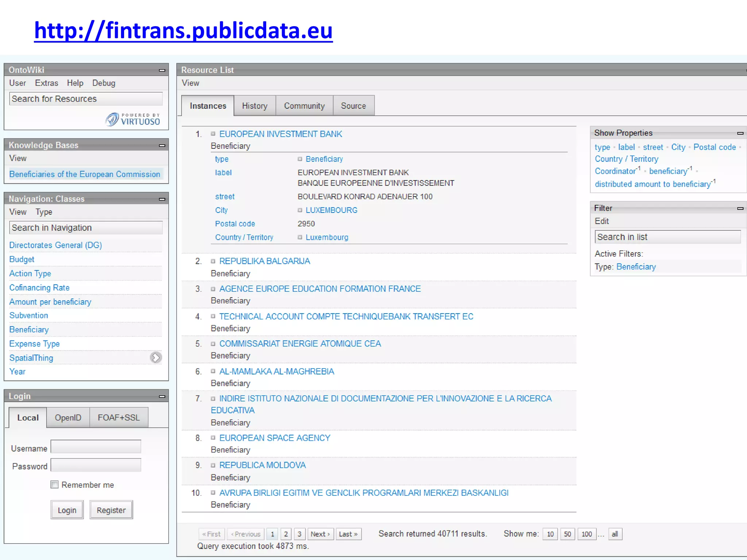Collapse the Filter panel
Screen dimensions: 747x560
[740, 208]
